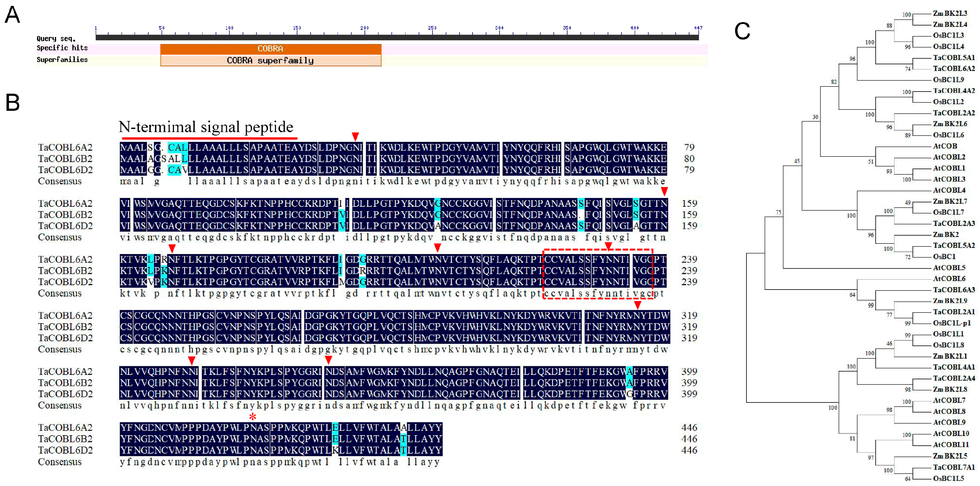Image resolution: width=980 pixels, height=486 pixels.
Task: Click the orange COBRA domain bar
Action: click(270, 49)
